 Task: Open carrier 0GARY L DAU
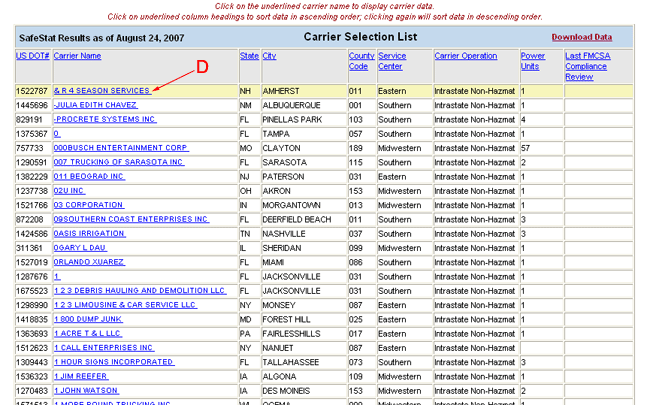[80, 248]
